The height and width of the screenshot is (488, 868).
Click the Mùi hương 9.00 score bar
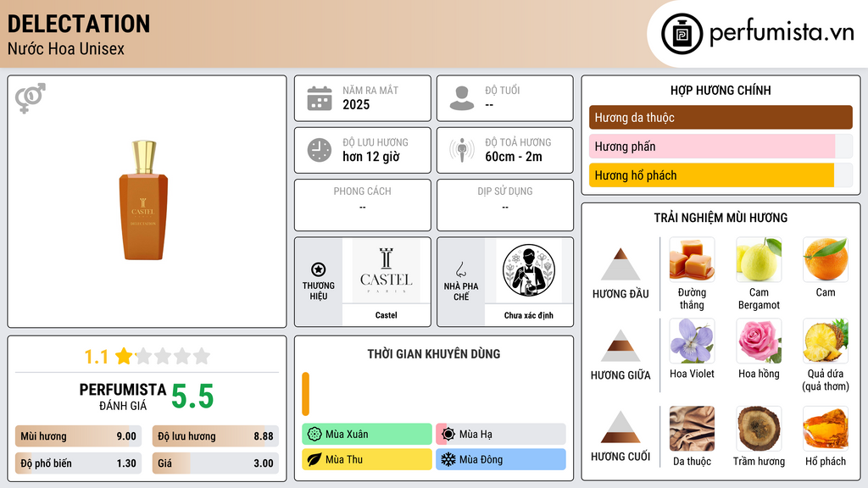(78, 436)
